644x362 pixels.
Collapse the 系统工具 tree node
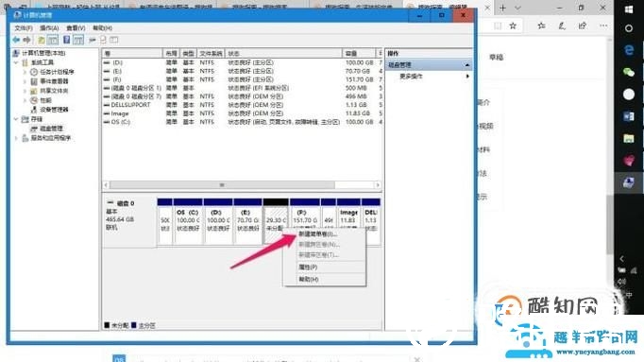(16, 62)
